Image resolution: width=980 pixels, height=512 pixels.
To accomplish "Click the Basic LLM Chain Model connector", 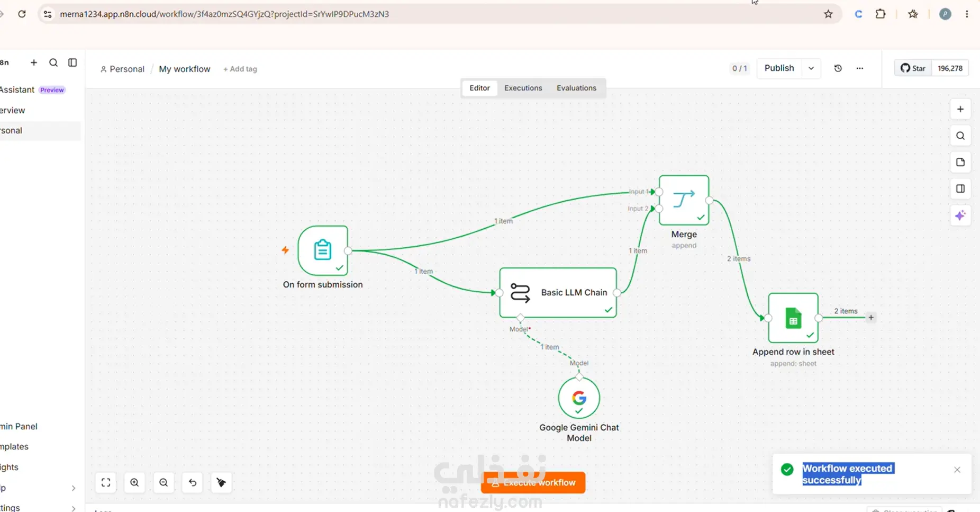I will [x=520, y=318].
